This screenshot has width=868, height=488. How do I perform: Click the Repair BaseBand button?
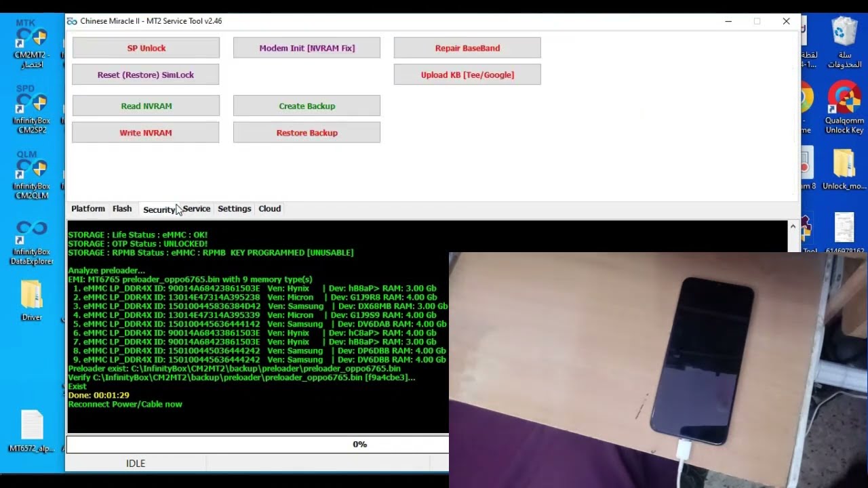[467, 48]
